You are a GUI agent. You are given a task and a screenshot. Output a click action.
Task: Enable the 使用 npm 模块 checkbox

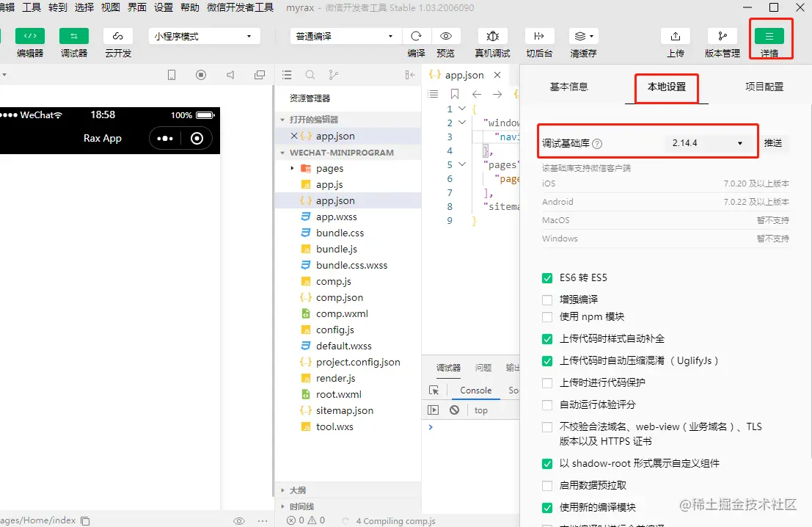(547, 316)
